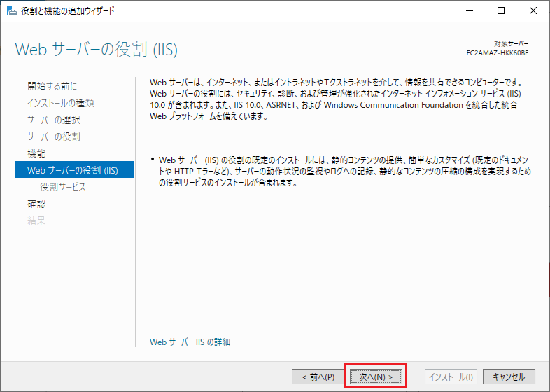Minimize the wizard window
The image size is (550, 392).
point(470,11)
